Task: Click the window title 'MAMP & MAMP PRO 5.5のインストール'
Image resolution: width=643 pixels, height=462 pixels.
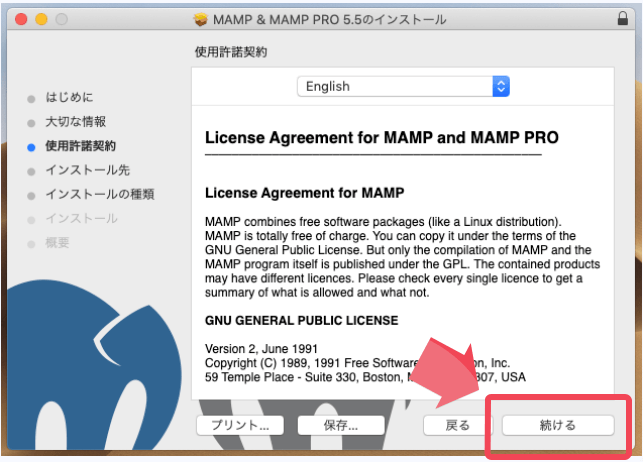Action: click(329, 19)
